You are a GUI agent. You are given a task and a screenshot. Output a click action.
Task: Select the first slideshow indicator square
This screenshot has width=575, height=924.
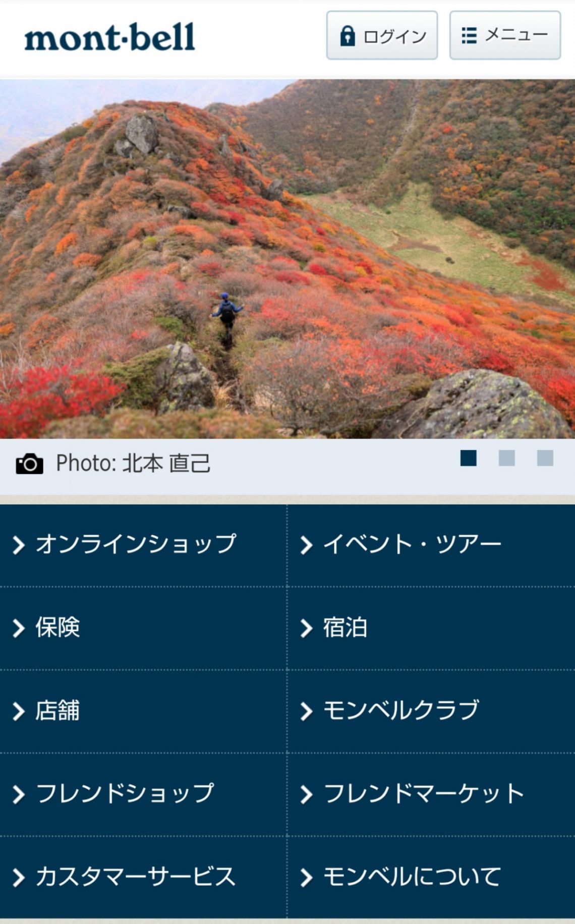tap(469, 458)
